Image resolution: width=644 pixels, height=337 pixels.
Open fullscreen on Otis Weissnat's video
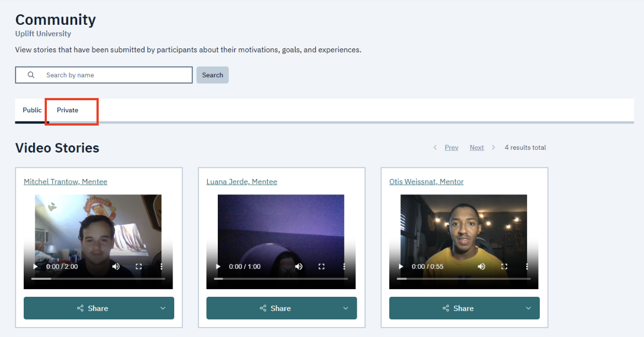pyautogui.click(x=504, y=267)
